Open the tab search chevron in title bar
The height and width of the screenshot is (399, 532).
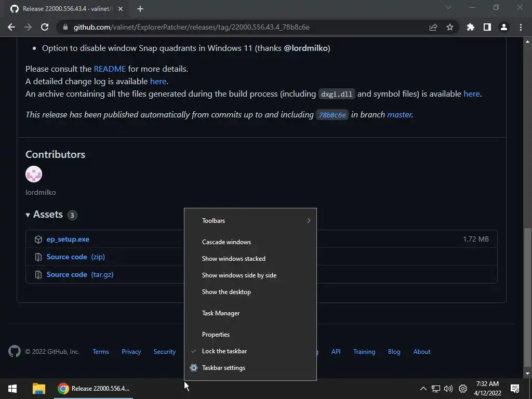coord(448,7)
